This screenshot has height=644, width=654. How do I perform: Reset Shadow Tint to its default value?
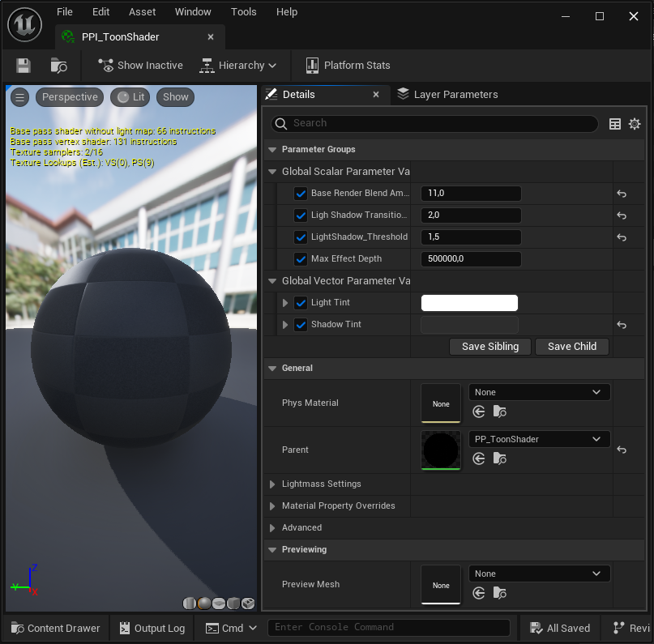(x=622, y=325)
